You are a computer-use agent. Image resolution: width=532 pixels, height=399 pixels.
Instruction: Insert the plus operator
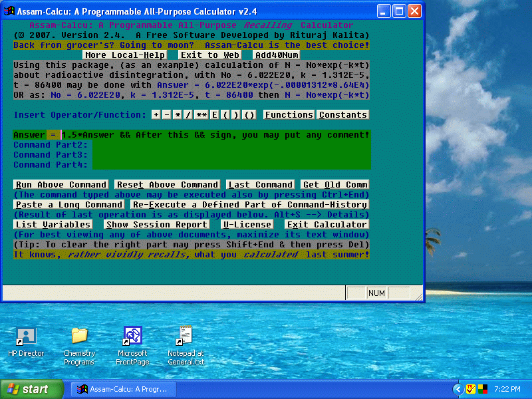pos(156,115)
